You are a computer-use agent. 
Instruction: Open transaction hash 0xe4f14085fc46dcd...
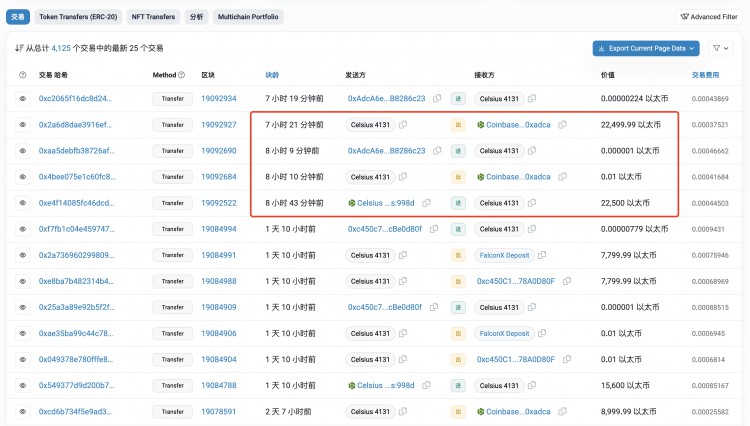76,203
